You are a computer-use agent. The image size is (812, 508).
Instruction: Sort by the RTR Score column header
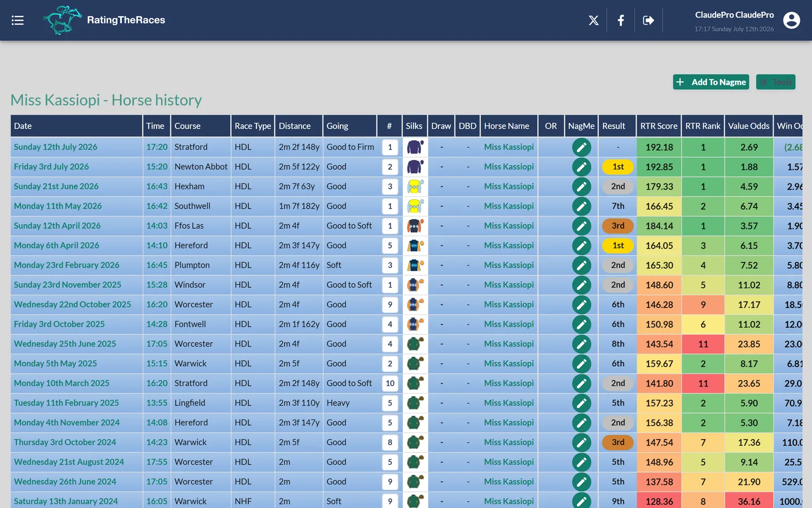tap(659, 126)
